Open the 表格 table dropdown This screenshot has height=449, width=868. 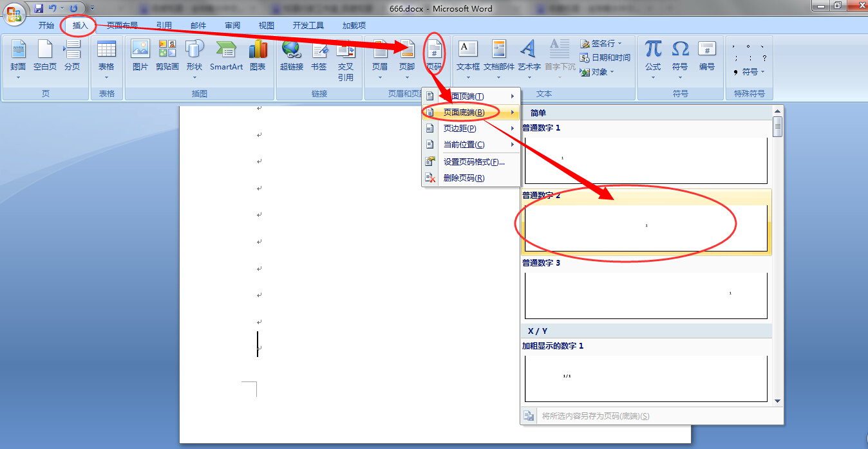click(106, 57)
